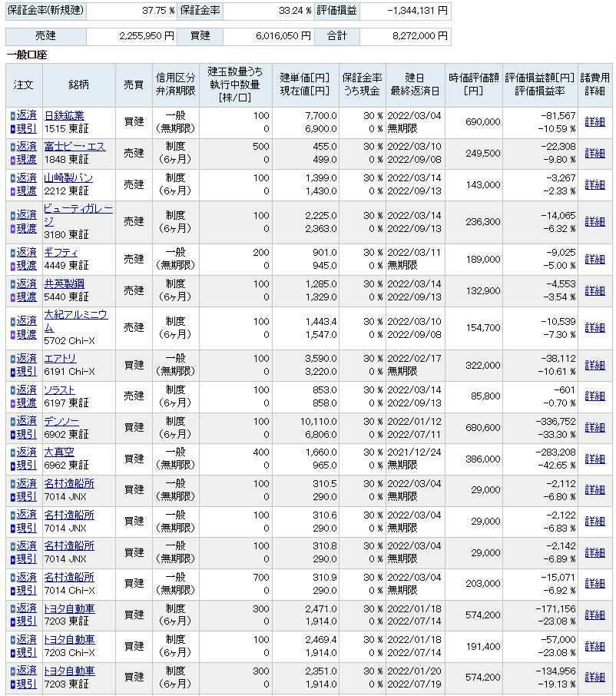Open 詳細 for the 共英製鋼 row

594,290
